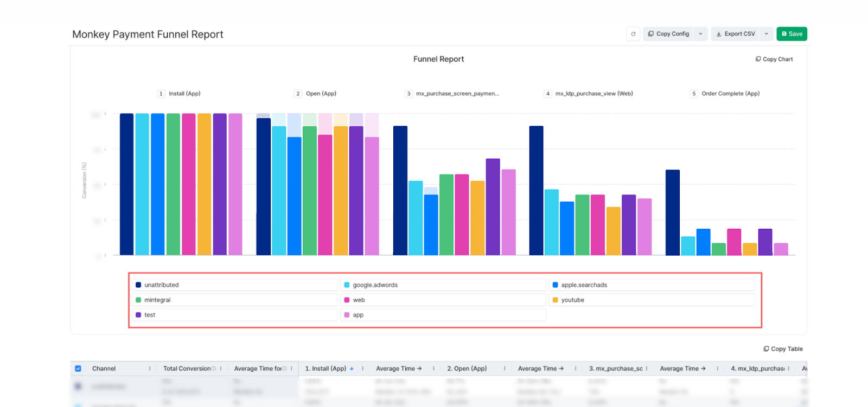Screen dimensions: 868x407
Task: Open the Total Conversion column menu icon
Action: [221, 369]
